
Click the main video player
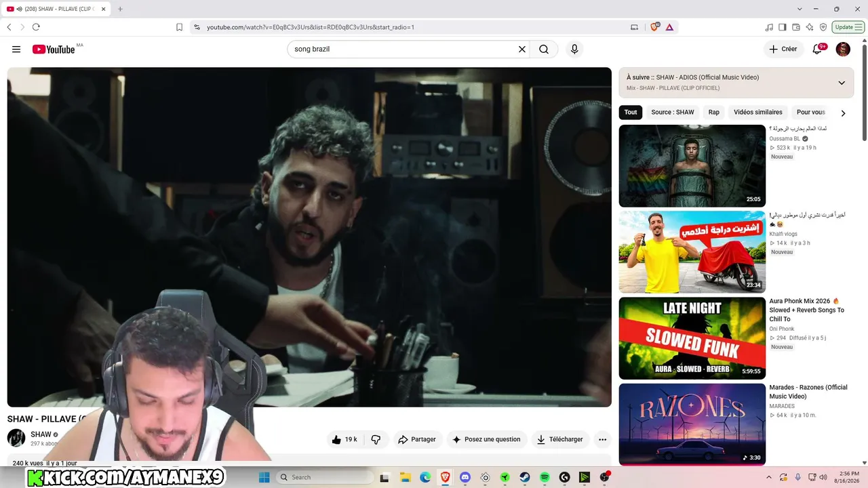[x=309, y=237]
